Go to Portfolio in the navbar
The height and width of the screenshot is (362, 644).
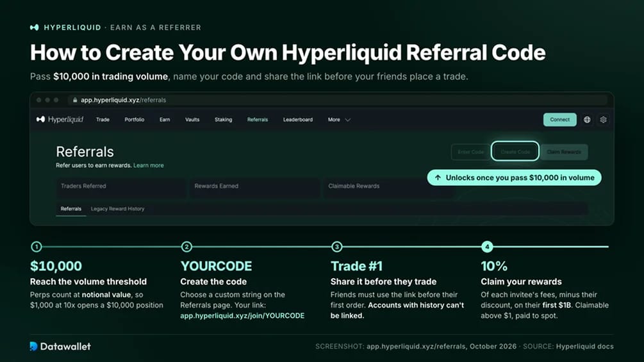(135, 120)
